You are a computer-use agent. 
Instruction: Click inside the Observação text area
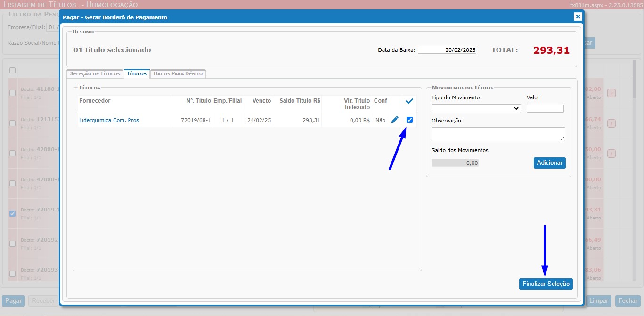(x=498, y=134)
